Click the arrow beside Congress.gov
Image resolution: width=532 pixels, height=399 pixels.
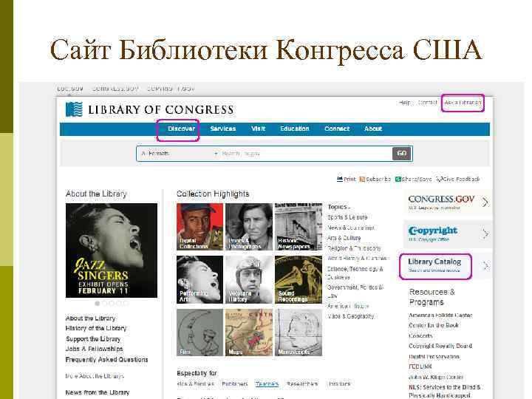tap(485, 202)
